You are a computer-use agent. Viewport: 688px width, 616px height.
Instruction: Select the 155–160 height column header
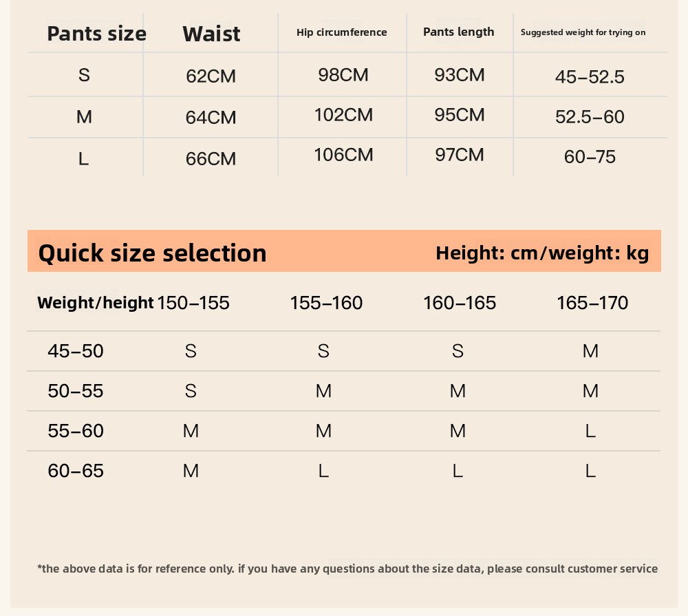326,303
